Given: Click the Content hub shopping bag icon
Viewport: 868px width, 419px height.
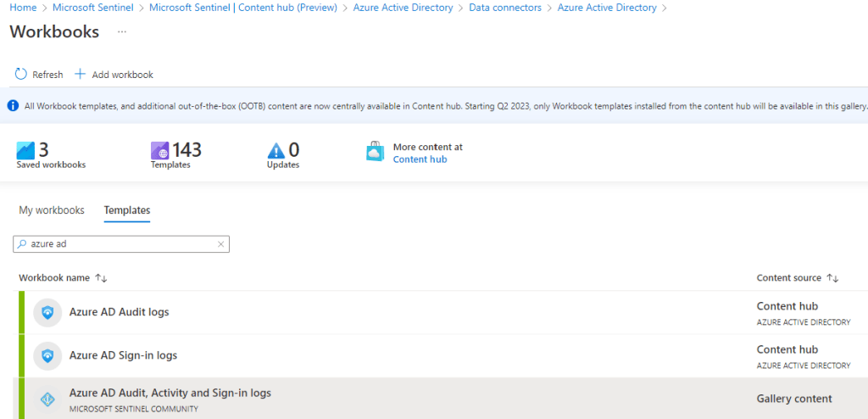Looking at the screenshot, I should coord(375,151).
